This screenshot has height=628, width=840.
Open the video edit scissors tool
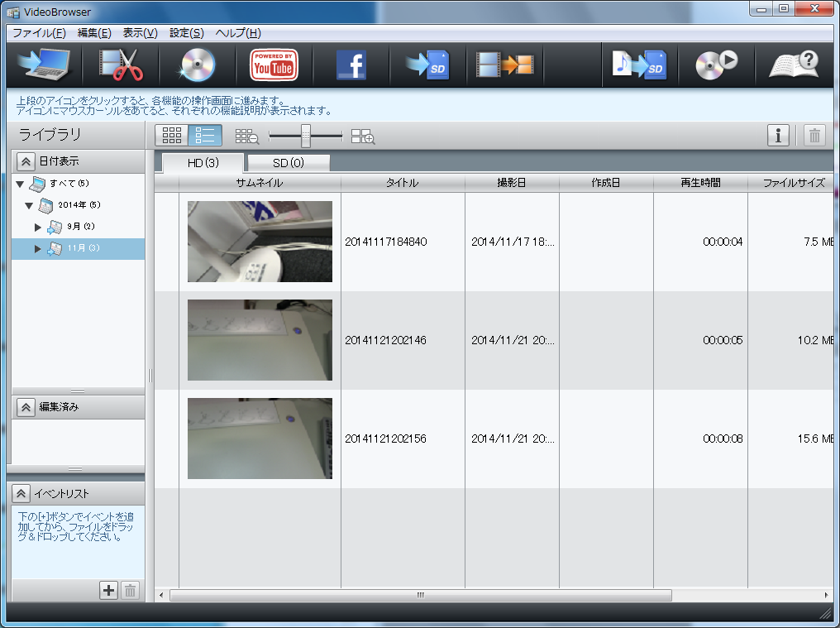pyautogui.click(x=121, y=65)
